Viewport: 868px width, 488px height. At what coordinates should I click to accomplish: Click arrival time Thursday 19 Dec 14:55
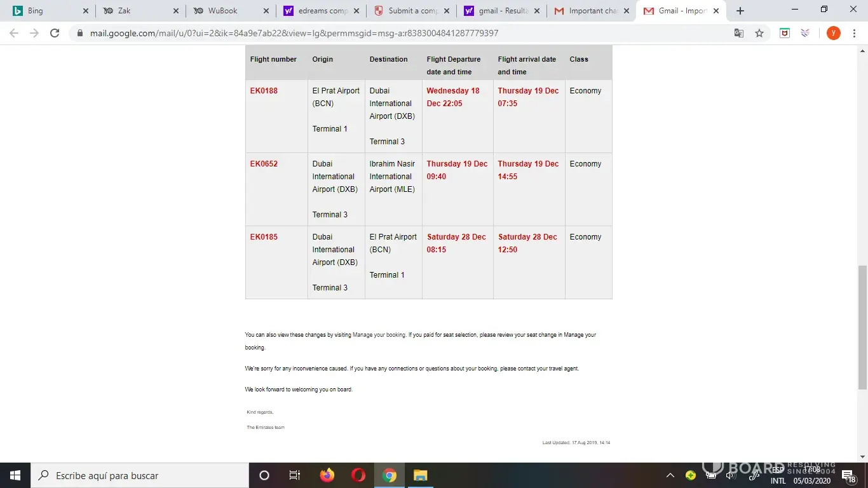(528, 170)
